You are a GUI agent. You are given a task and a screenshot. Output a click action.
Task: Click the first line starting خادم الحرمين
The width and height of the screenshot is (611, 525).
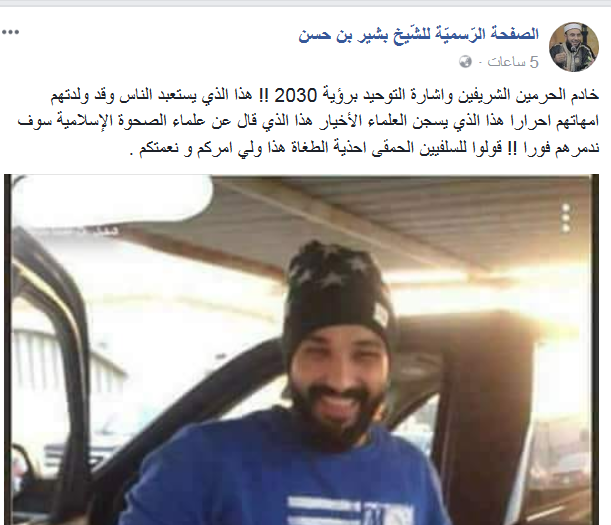click(325, 95)
